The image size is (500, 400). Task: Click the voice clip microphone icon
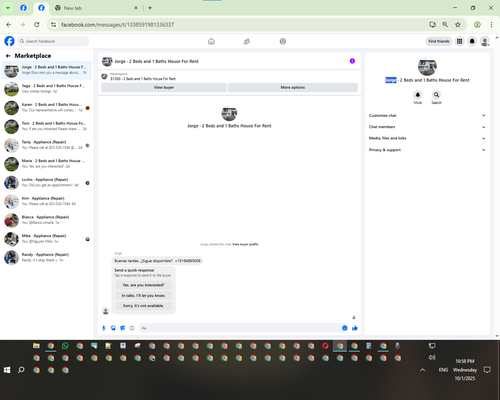pos(104,328)
